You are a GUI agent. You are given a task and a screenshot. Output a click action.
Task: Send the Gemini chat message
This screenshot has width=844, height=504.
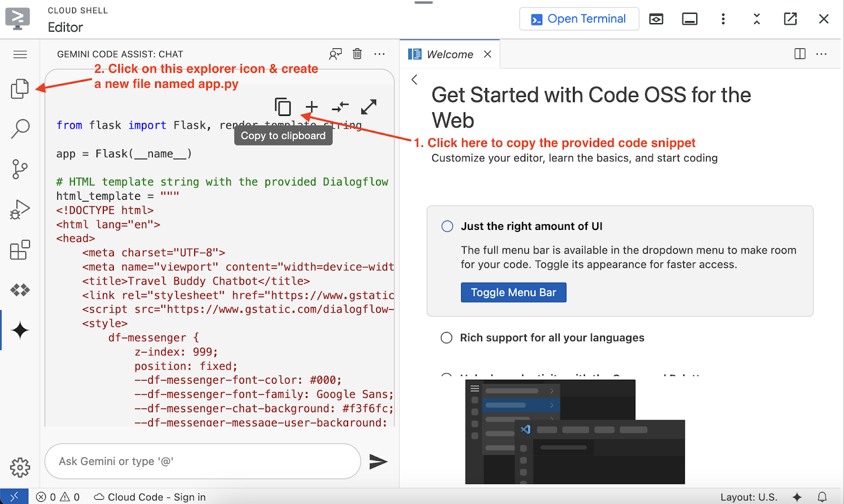pos(378,462)
